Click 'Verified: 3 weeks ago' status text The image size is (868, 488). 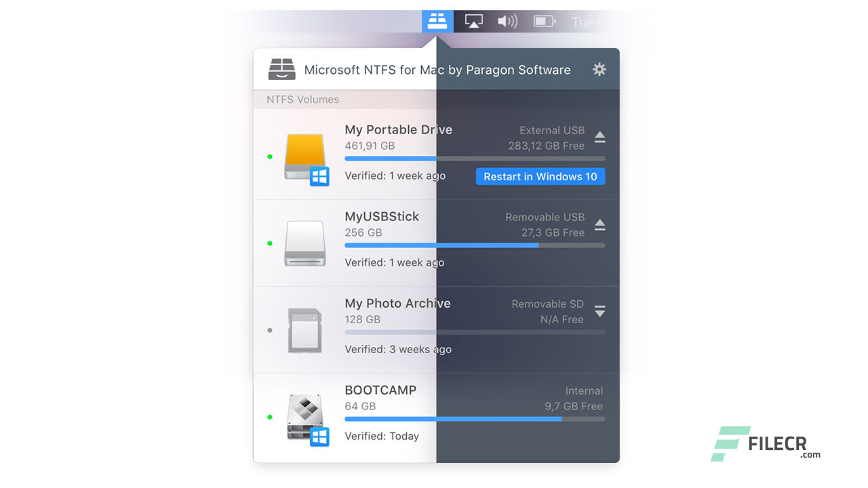coord(398,349)
